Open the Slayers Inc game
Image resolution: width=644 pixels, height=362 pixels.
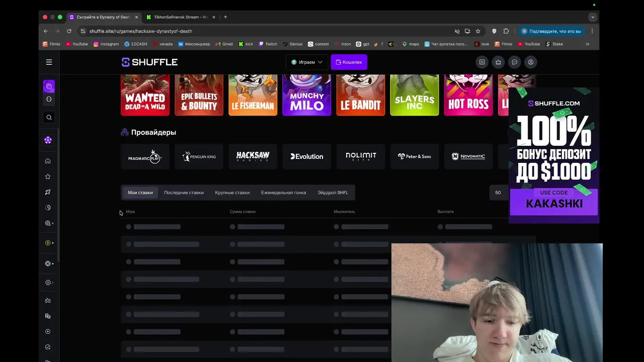click(x=415, y=95)
